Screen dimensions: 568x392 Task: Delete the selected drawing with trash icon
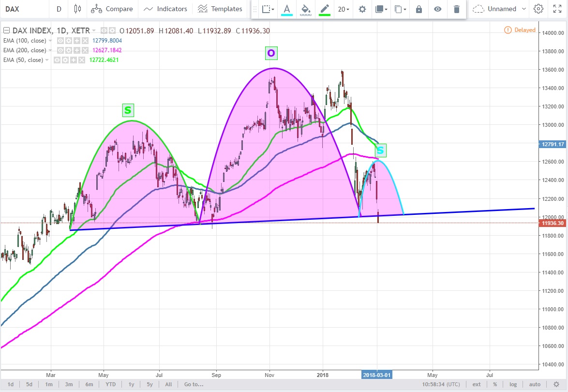tap(456, 9)
